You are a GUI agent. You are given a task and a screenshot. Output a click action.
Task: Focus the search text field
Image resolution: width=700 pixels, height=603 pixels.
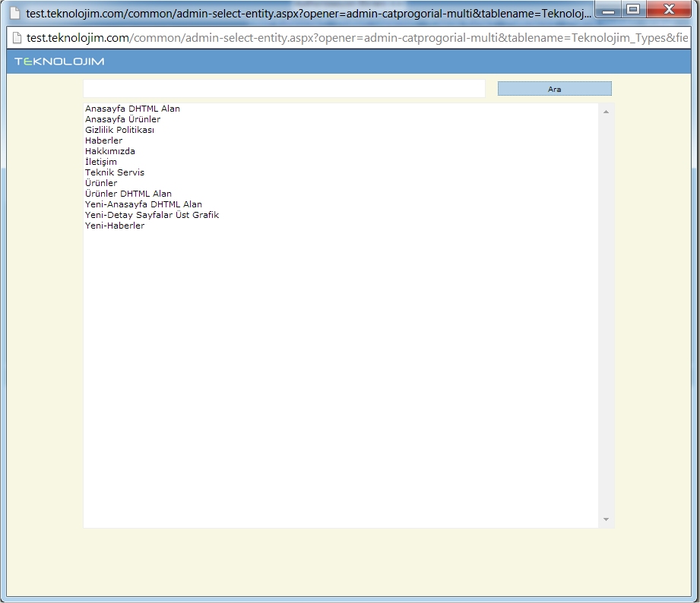click(284, 88)
